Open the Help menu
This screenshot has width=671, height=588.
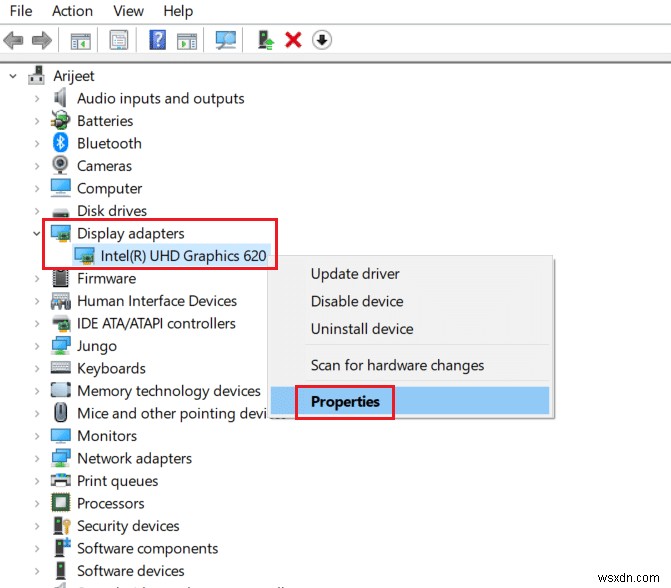pyautogui.click(x=178, y=11)
